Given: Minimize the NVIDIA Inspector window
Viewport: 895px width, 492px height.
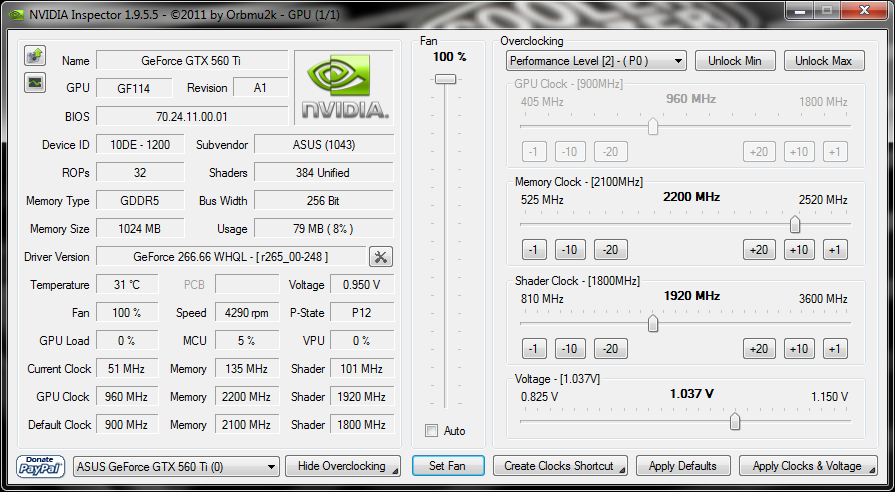Looking at the screenshot, I should [799, 9].
